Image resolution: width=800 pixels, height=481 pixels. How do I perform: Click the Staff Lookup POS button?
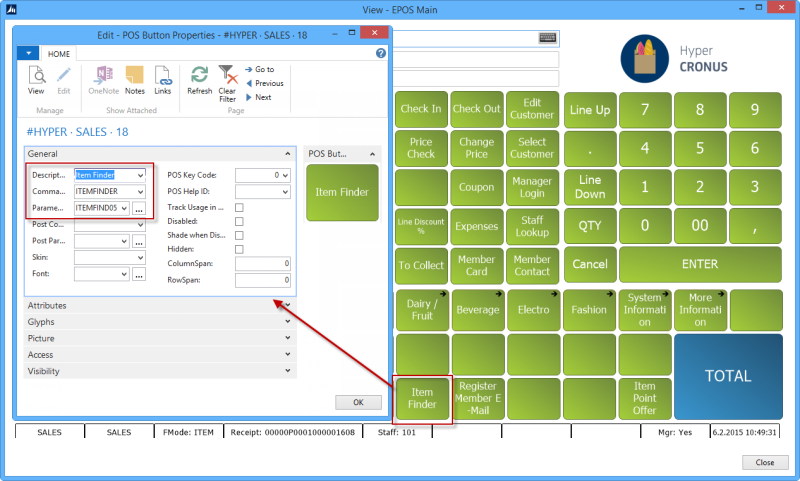(x=532, y=226)
